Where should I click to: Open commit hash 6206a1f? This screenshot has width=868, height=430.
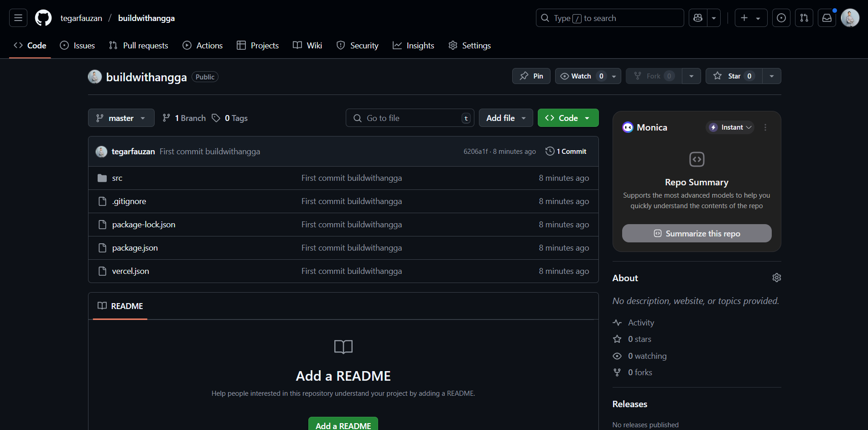(476, 152)
